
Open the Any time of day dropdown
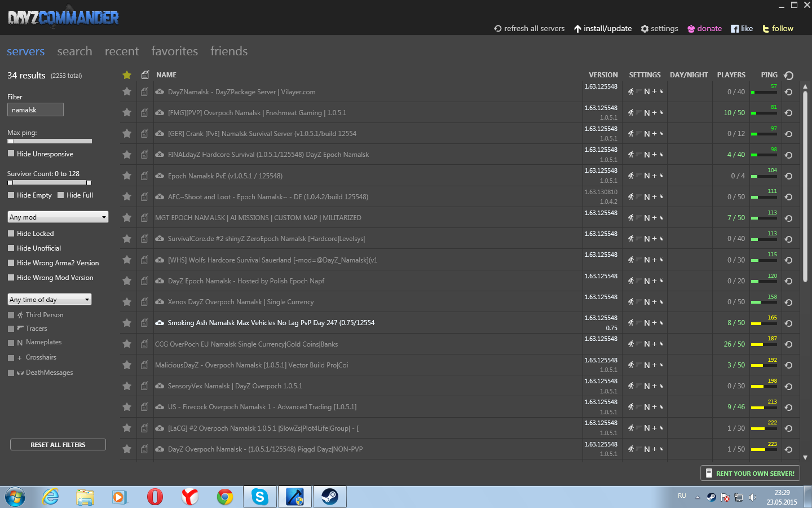50,299
